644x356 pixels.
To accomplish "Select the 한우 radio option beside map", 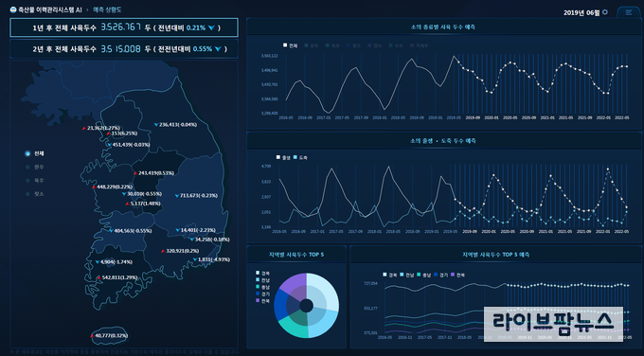I will (27, 168).
